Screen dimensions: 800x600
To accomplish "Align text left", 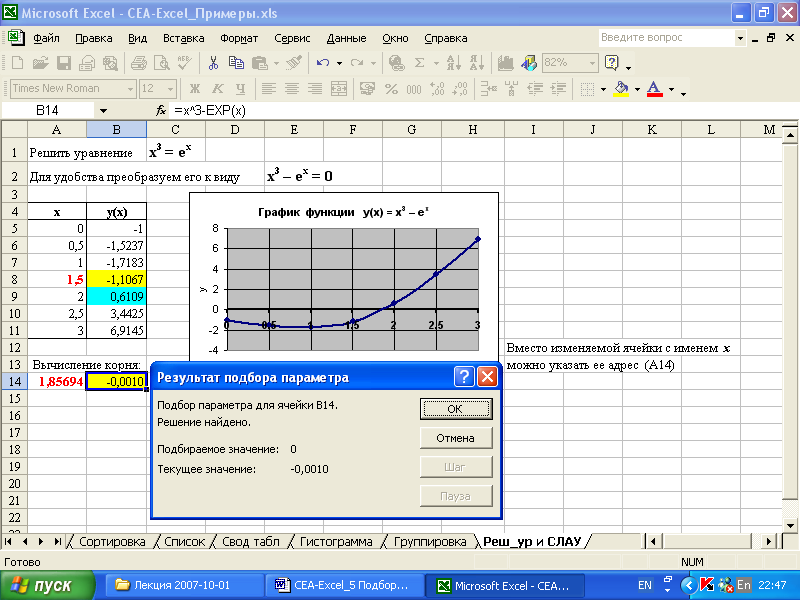I will [268, 89].
